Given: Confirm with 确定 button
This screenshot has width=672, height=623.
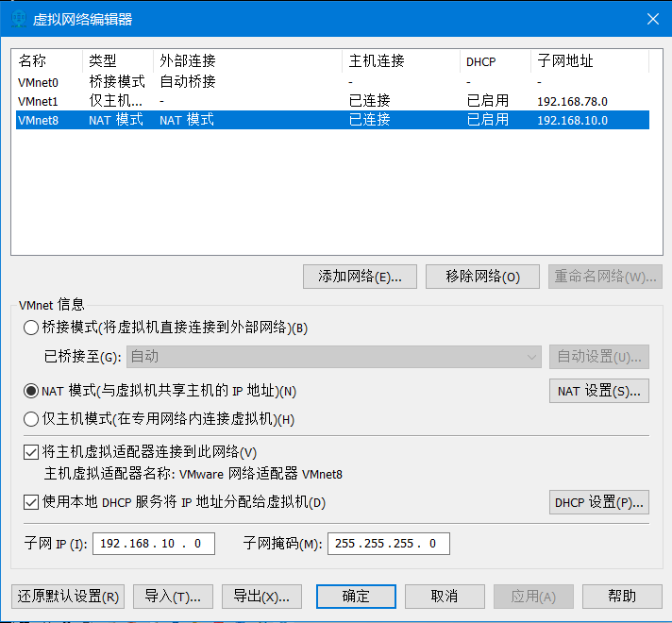Looking at the screenshot, I should click(356, 597).
